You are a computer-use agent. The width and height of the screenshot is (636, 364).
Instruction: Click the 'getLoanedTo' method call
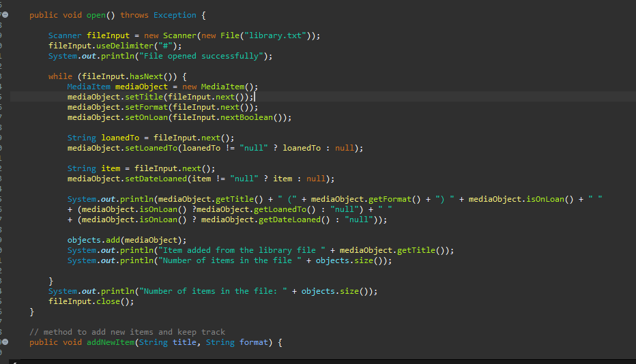pos(280,209)
